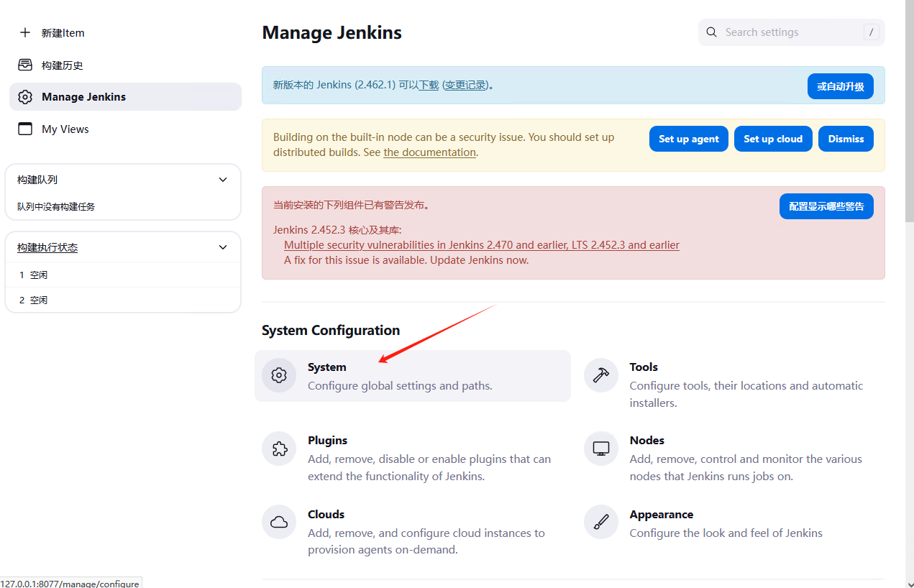Click the My Views window icon
This screenshot has width=914, height=588.
click(x=25, y=129)
